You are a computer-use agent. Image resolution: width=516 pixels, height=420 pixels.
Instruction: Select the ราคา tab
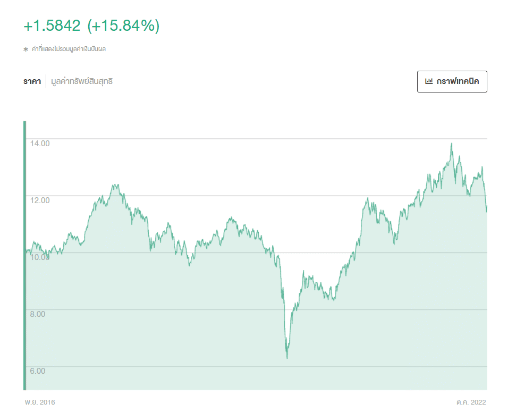(32, 81)
